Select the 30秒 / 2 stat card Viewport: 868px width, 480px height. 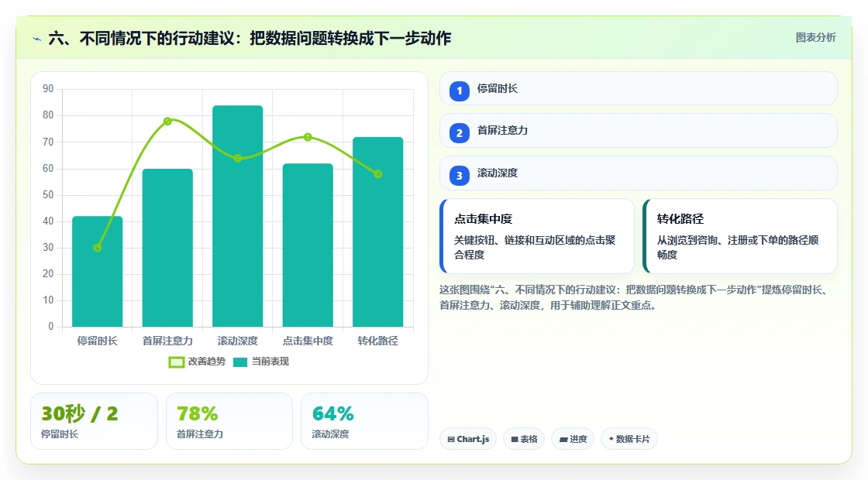[94, 421]
